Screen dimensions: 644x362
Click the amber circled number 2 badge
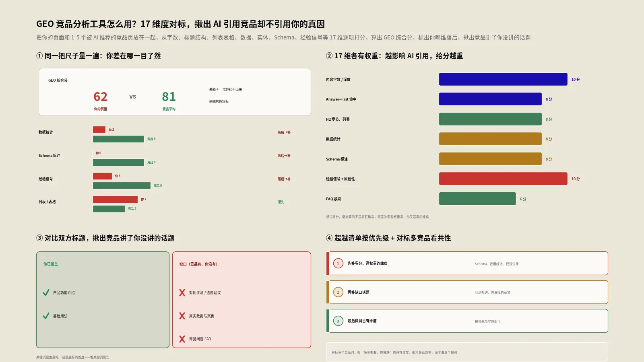click(x=338, y=292)
